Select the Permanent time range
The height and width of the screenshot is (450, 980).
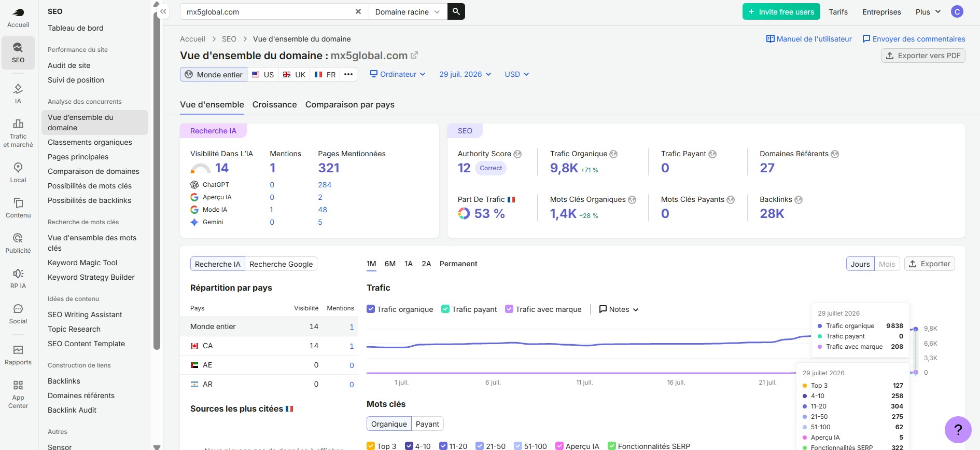point(458,264)
